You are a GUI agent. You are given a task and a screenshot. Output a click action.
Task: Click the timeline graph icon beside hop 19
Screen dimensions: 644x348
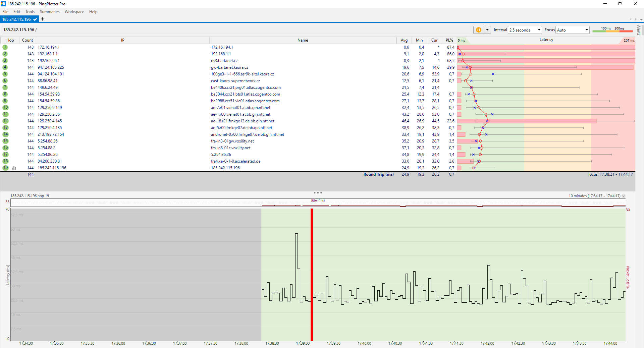(x=14, y=168)
